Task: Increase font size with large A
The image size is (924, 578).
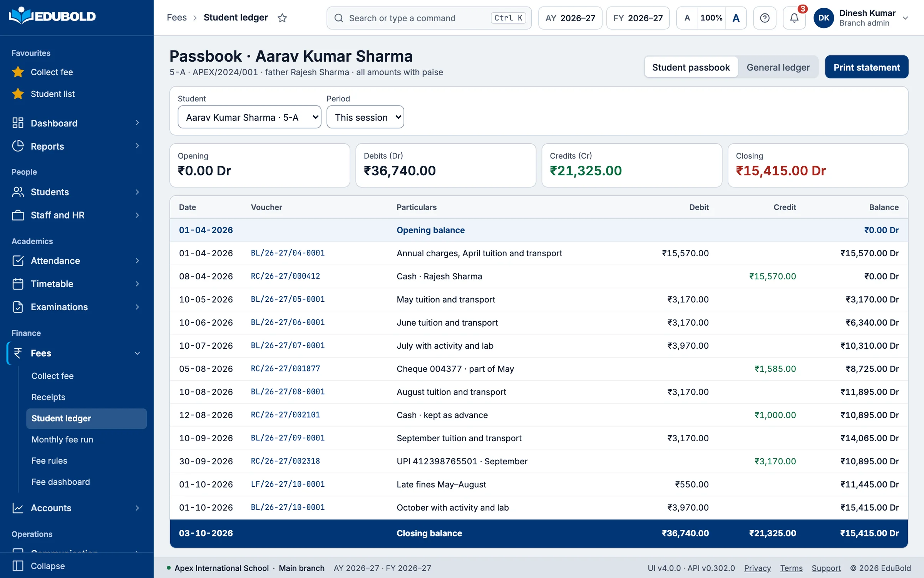Action: coord(736,18)
